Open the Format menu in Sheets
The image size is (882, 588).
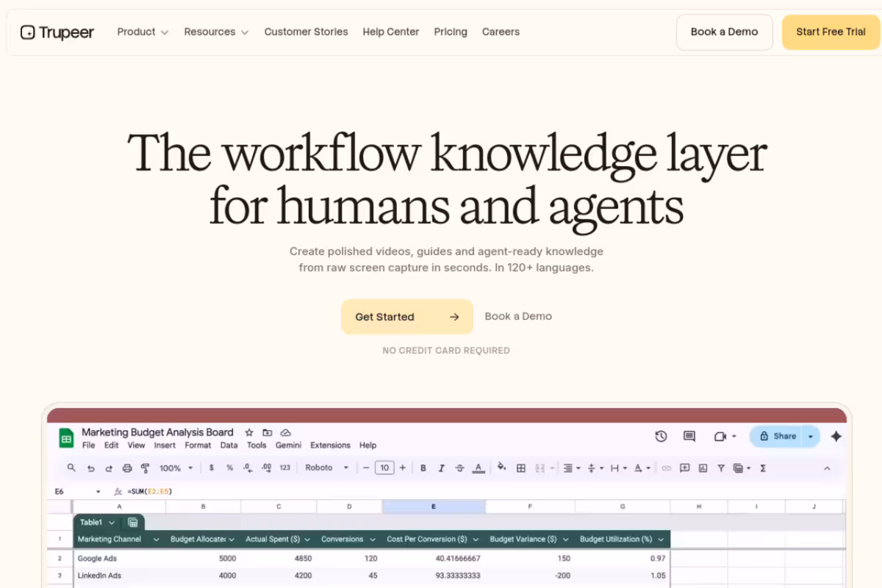point(198,445)
